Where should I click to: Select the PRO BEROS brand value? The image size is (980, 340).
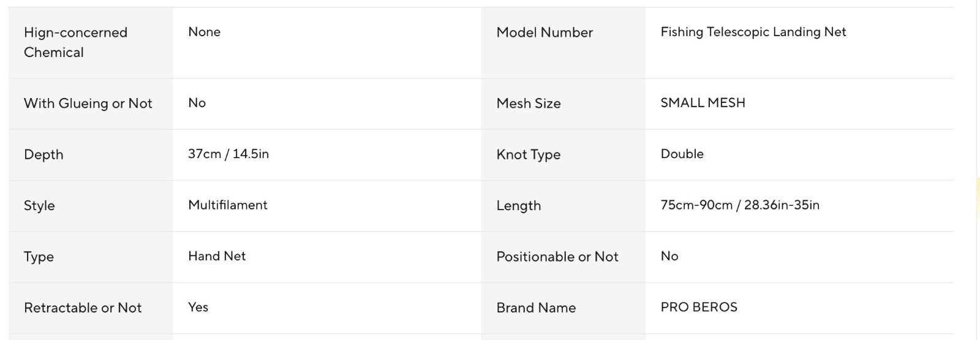[699, 307]
